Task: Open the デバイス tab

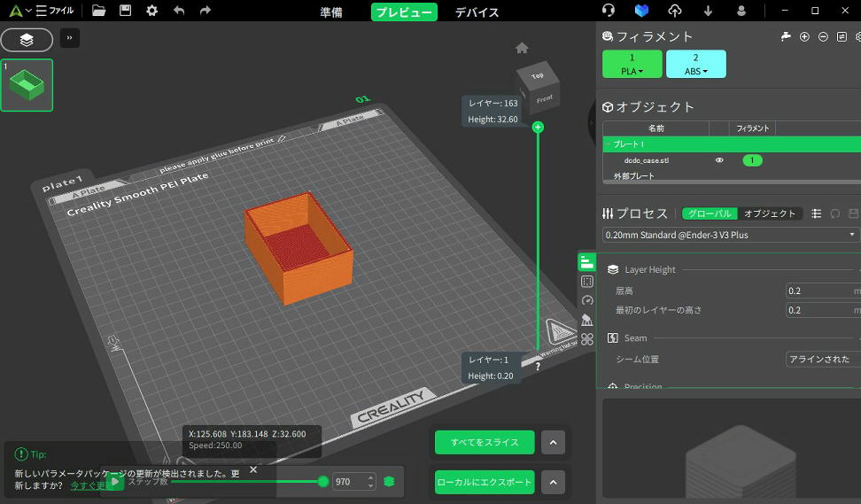Action: pos(477,12)
